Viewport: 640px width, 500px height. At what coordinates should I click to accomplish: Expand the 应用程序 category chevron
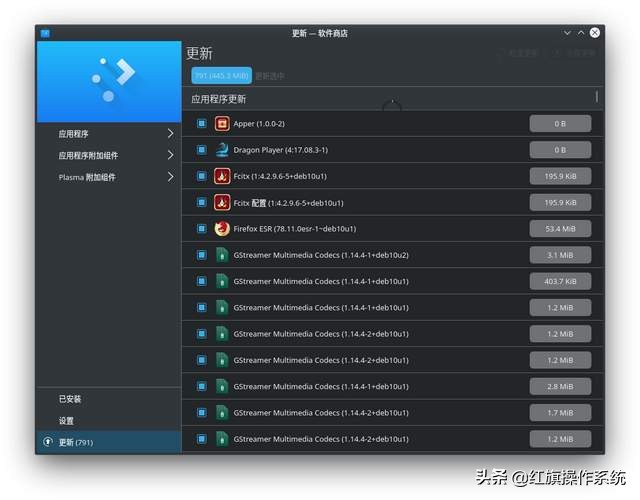[171, 133]
